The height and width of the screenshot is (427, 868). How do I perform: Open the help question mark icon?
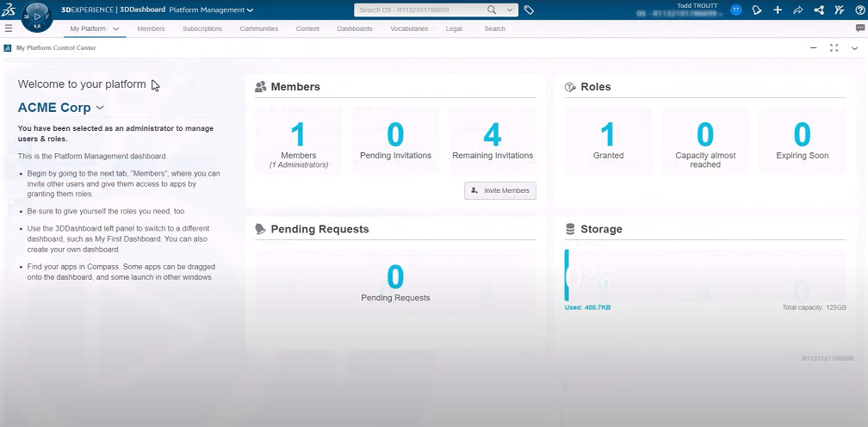[859, 10]
